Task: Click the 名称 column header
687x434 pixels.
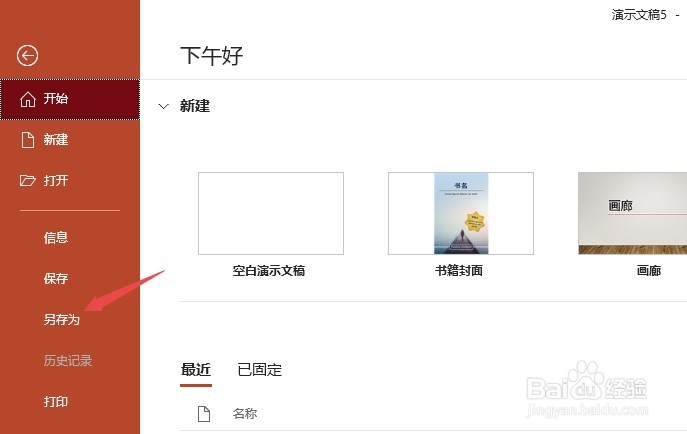Action: [244, 413]
